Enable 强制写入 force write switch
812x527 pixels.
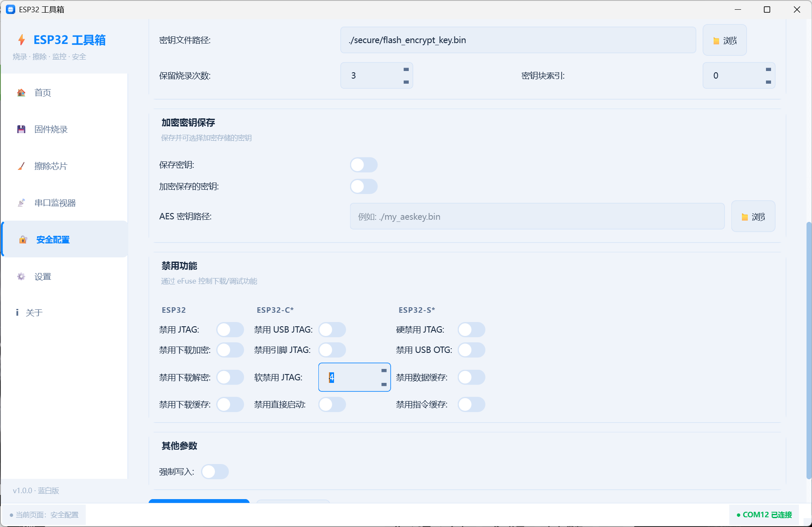coord(215,472)
